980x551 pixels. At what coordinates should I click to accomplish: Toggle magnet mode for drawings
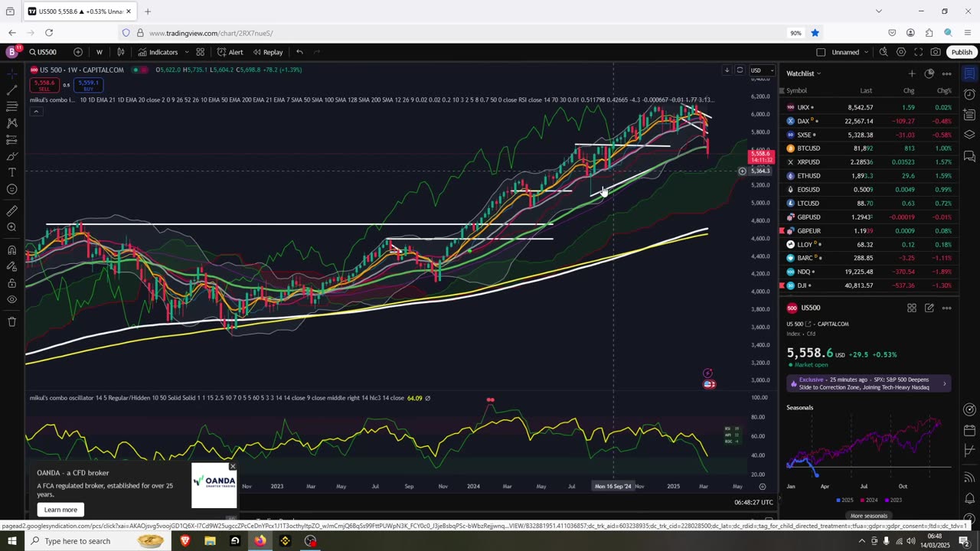point(11,249)
